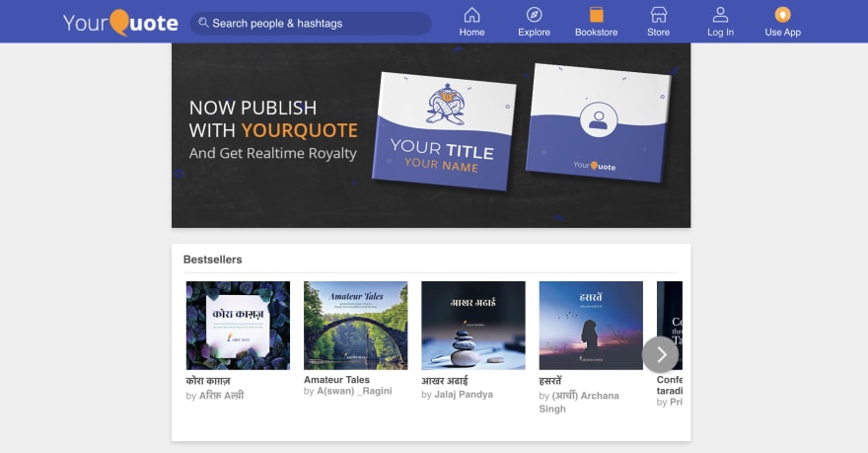The image size is (868, 453).
Task: Open the Explore compass icon
Action: (x=535, y=15)
